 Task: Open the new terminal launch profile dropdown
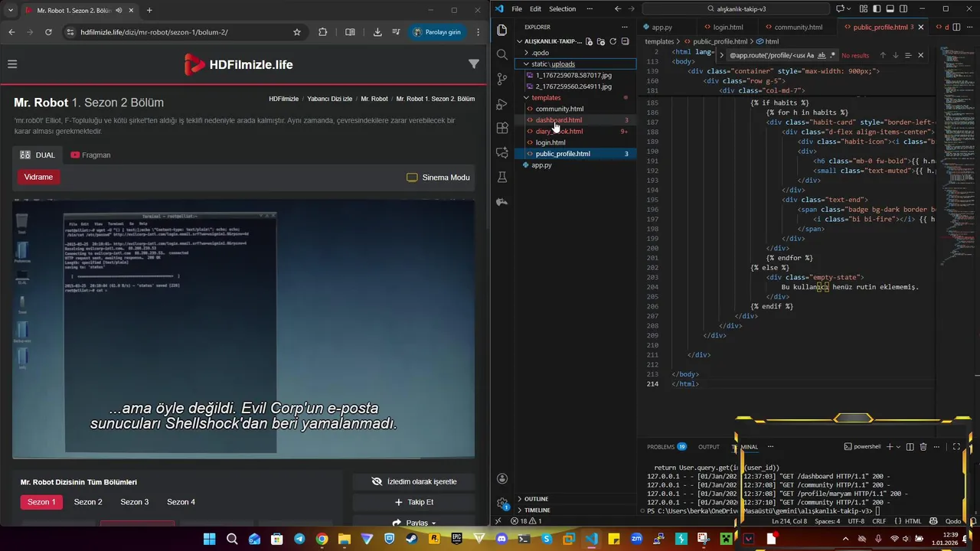point(899,447)
